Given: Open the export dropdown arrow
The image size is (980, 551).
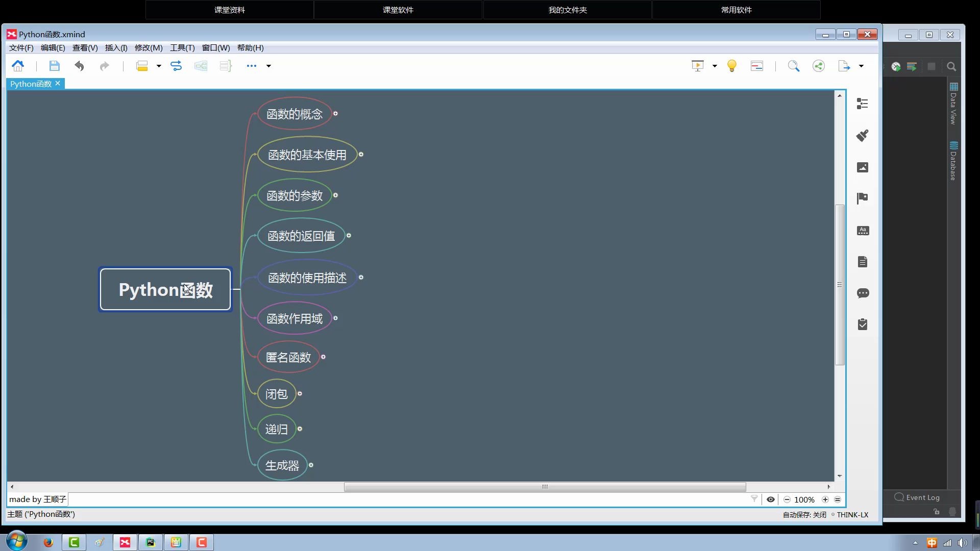Looking at the screenshot, I should click(861, 66).
